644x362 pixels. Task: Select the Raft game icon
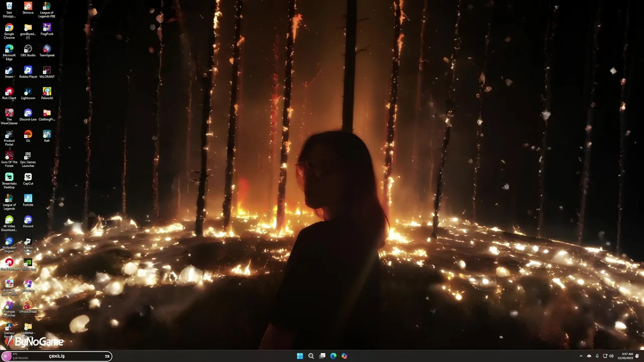pyautogui.click(x=47, y=136)
